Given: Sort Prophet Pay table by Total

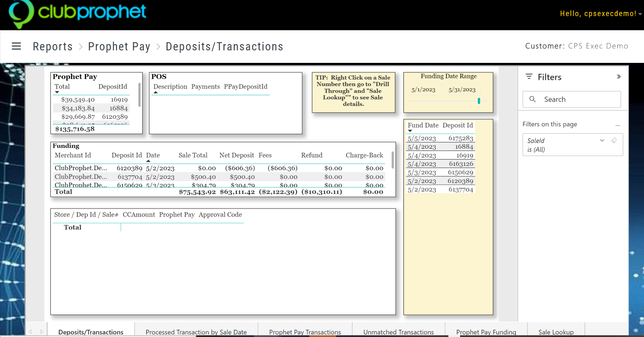Looking at the screenshot, I should click(x=62, y=86).
